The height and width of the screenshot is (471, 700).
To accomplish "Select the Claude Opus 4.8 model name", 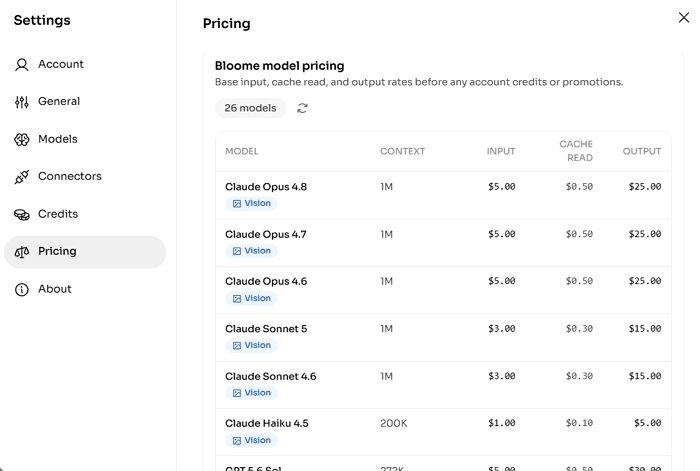I will point(266,187).
